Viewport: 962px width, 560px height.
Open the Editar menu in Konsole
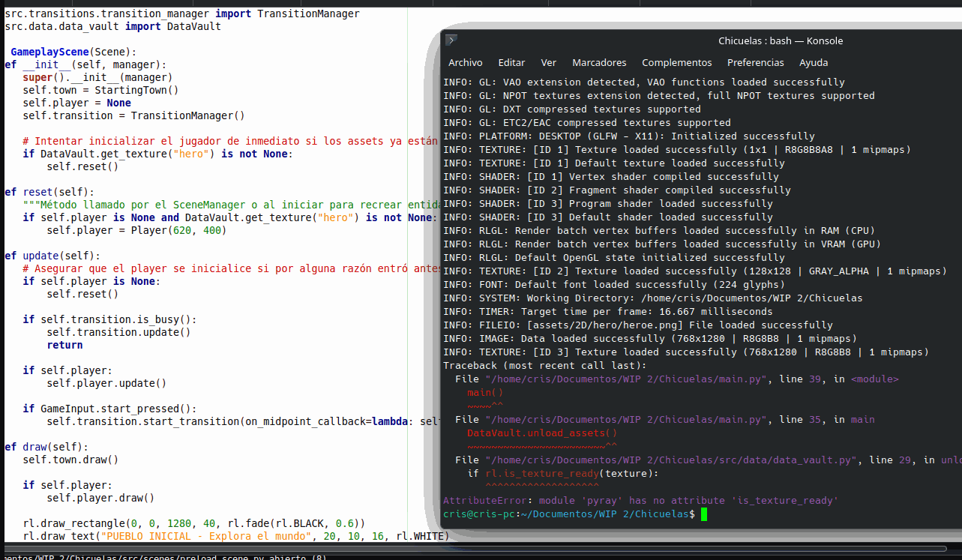tap(511, 63)
